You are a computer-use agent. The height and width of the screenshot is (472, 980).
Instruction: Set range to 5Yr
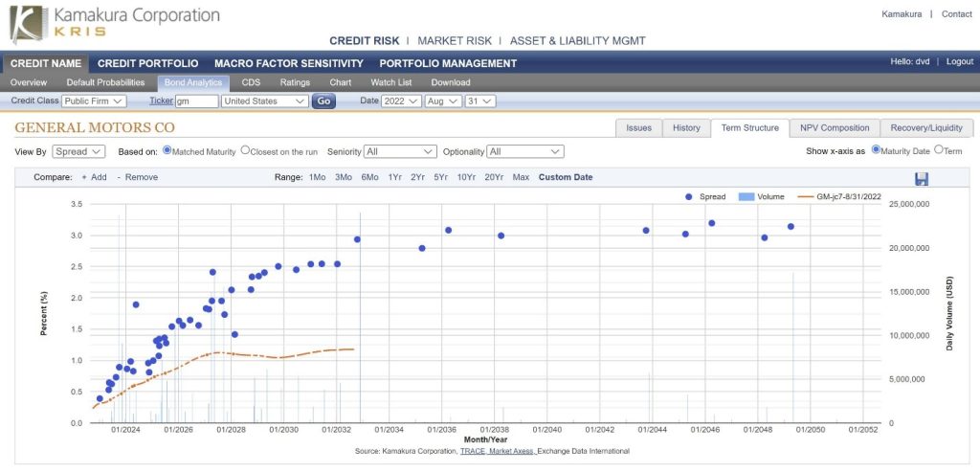coord(440,177)
